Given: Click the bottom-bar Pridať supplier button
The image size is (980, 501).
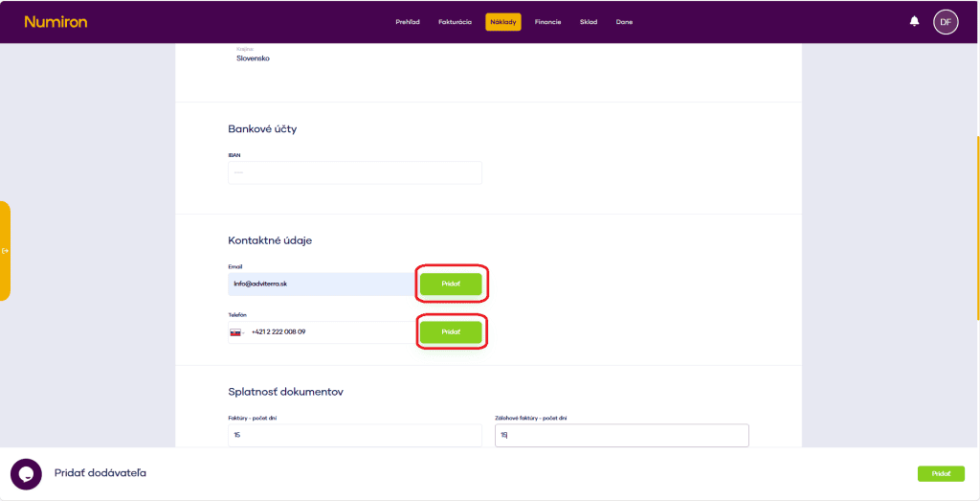Looking at the screenshot, I should click(941, 473).
